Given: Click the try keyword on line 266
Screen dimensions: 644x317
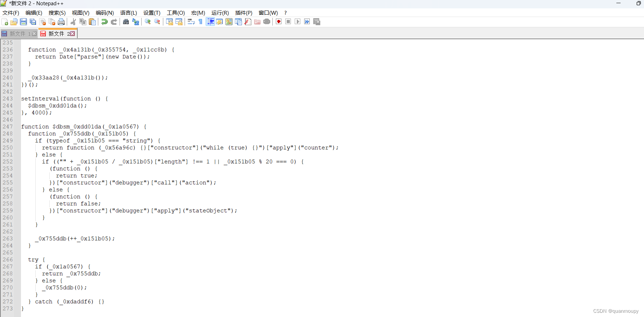Looking at the screenshot, I should (x=33, y=260).
